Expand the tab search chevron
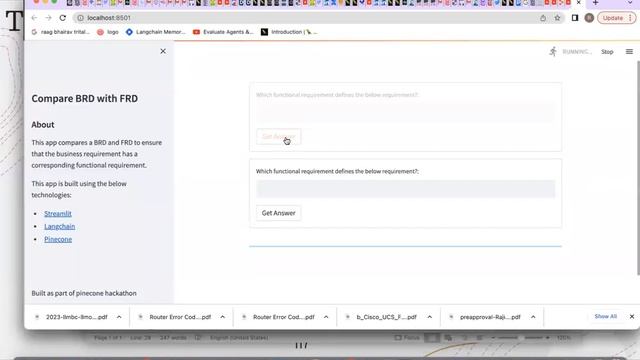Viewport: 640px width, 360px height. click(x=630, y=3)
